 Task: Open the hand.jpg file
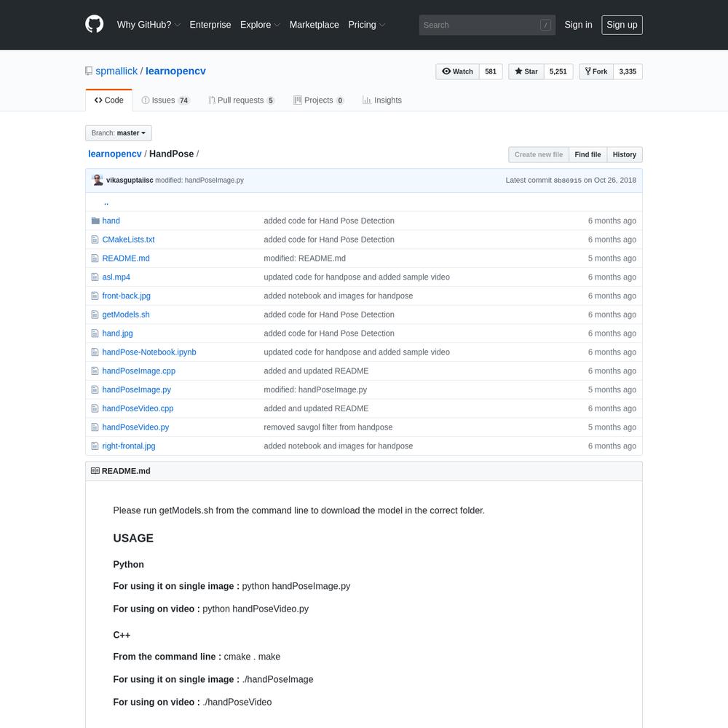click(x=117, y=333)
